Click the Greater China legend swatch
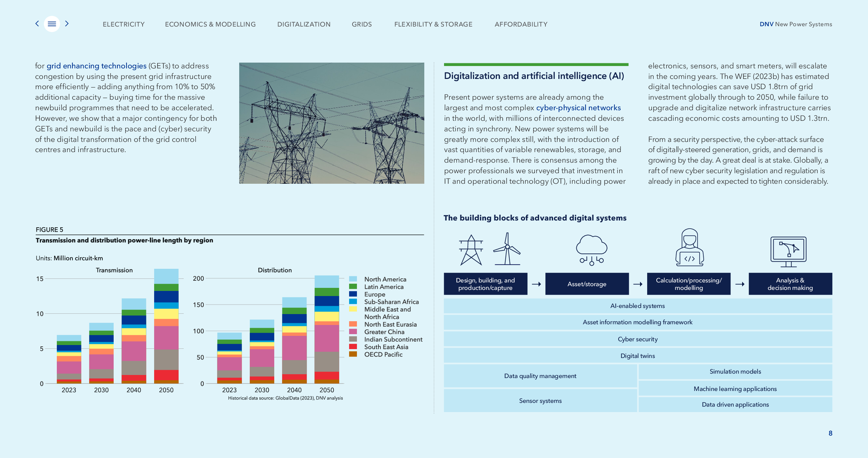The height and width of the screenshot is (458, 868). coord(353,331)
